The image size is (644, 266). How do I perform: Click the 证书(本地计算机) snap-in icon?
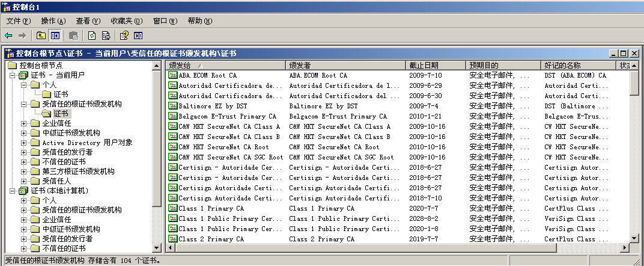click(24, 190)
